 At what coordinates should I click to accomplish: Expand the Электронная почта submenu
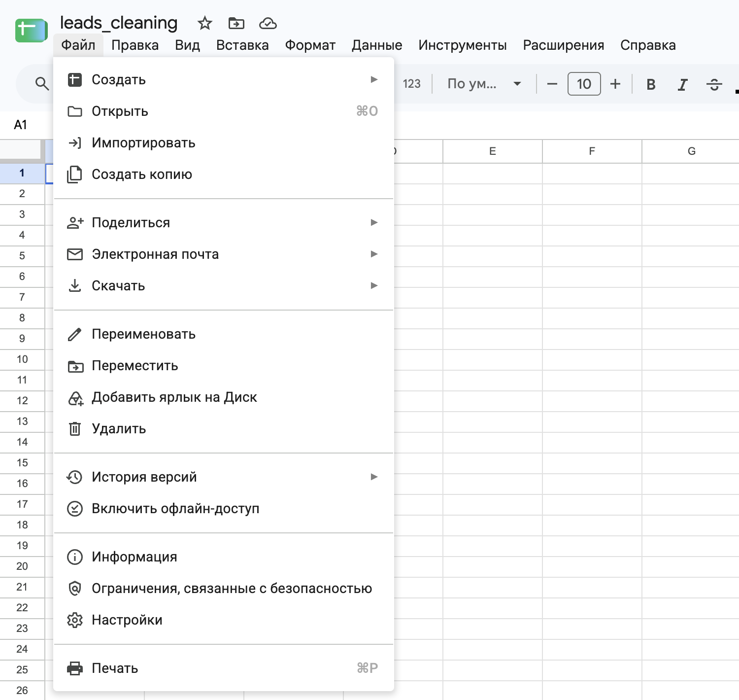[224, 254]
